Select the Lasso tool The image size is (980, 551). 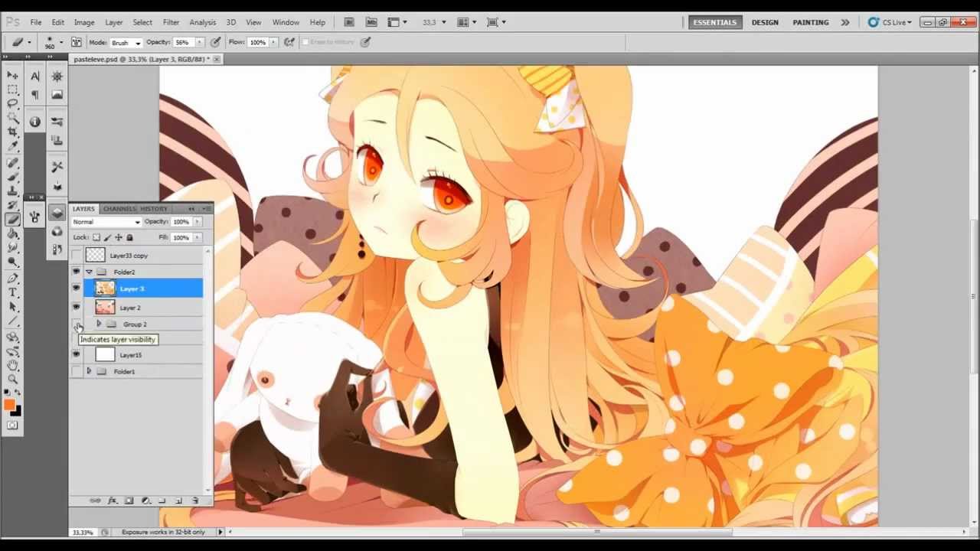13,103
